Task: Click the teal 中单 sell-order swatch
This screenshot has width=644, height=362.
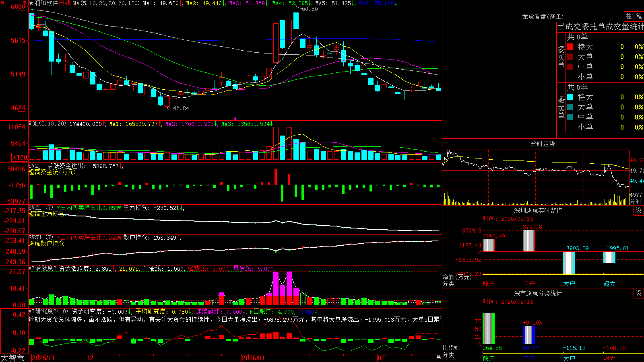Action: 570,117
